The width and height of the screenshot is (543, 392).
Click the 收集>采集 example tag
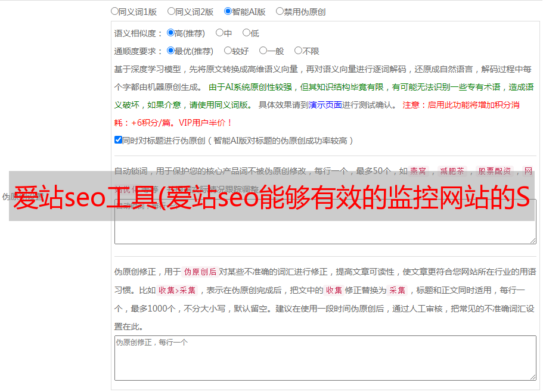tap(177, 290)
